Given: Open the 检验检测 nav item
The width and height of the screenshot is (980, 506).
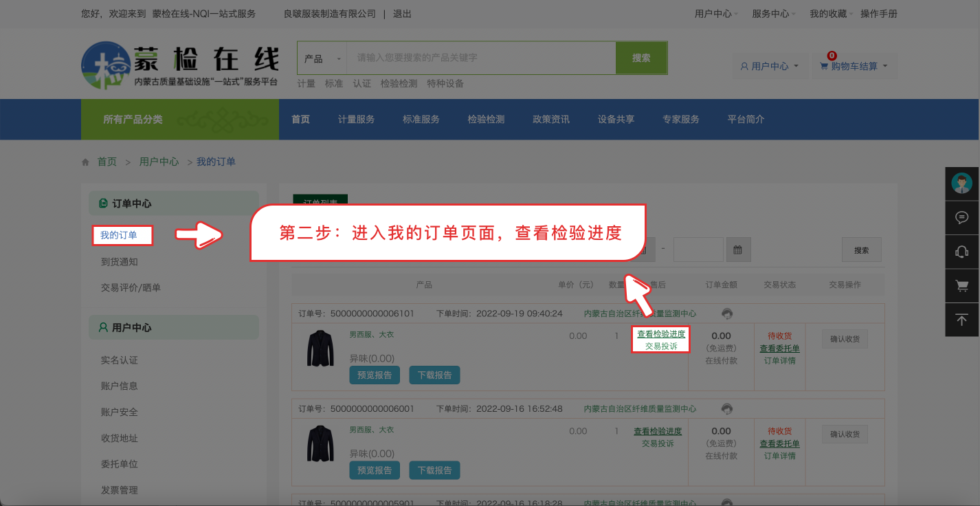Looking at the screenshot, I should tap(486, 120).
